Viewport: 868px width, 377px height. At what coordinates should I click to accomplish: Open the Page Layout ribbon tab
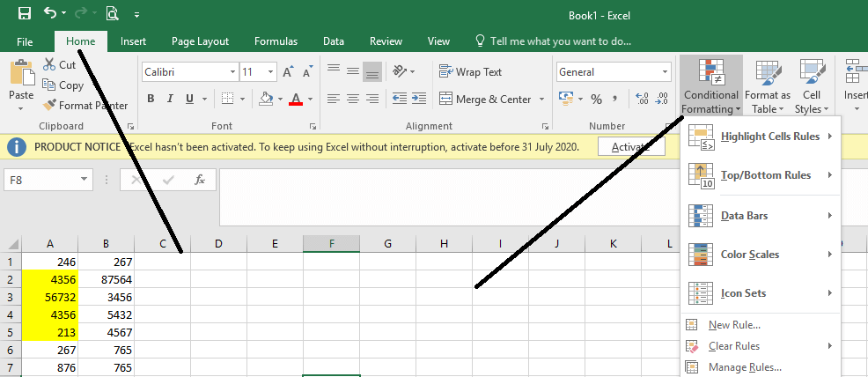point(200,41)
